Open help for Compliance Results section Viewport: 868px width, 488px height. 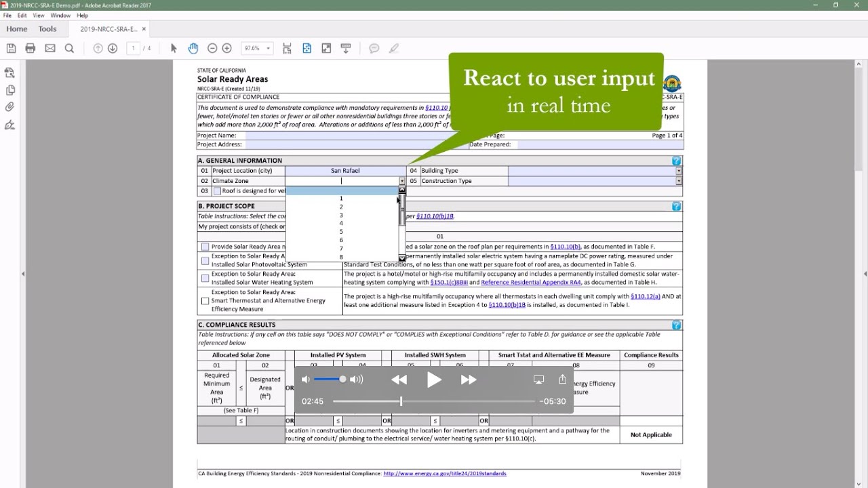tap(676, 325)
